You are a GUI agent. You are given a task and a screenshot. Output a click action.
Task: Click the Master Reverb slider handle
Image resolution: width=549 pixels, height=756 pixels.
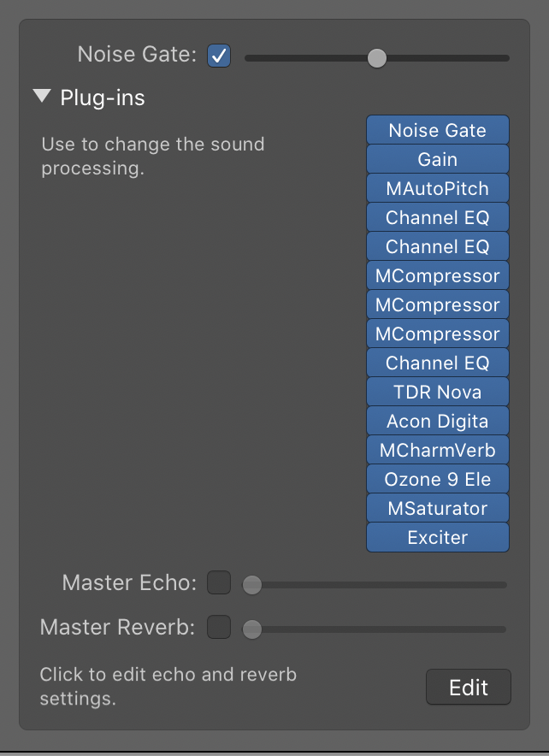coord(251,629)
